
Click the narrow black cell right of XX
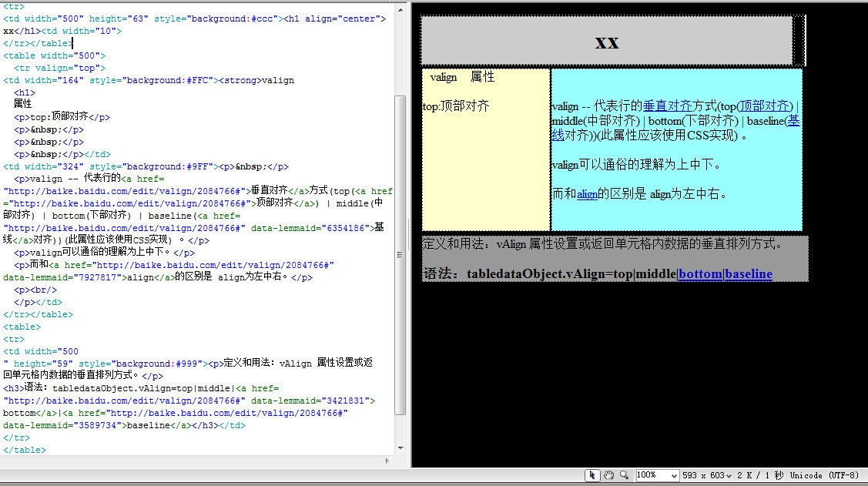(799, 40)
